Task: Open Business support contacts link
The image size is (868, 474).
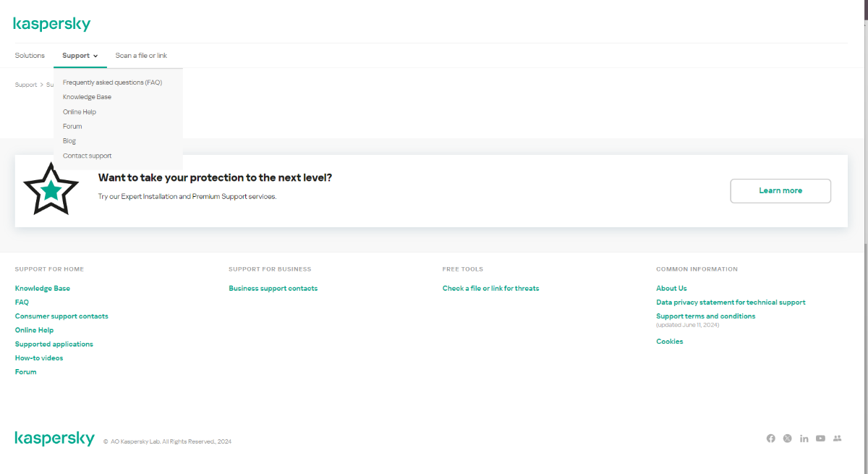Action: point(273,288)
